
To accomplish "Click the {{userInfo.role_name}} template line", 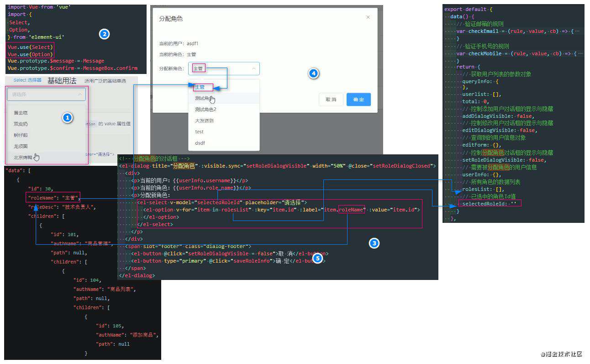I will coord(190,188).
